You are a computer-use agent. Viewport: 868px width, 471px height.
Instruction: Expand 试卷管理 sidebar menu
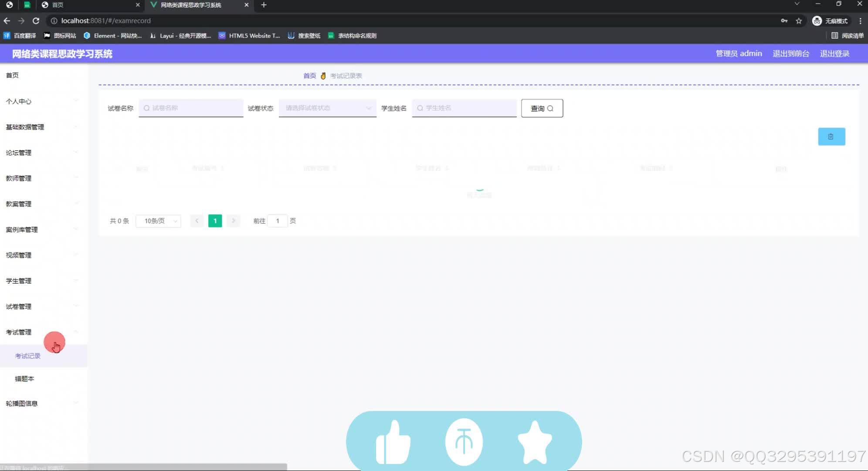coord(44,307)
